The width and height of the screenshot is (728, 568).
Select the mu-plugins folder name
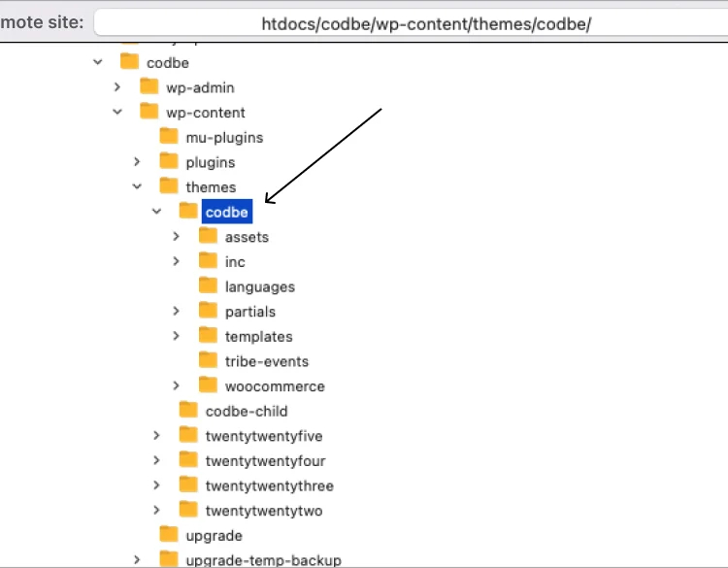pyautogui.click(x=224, y=138)
